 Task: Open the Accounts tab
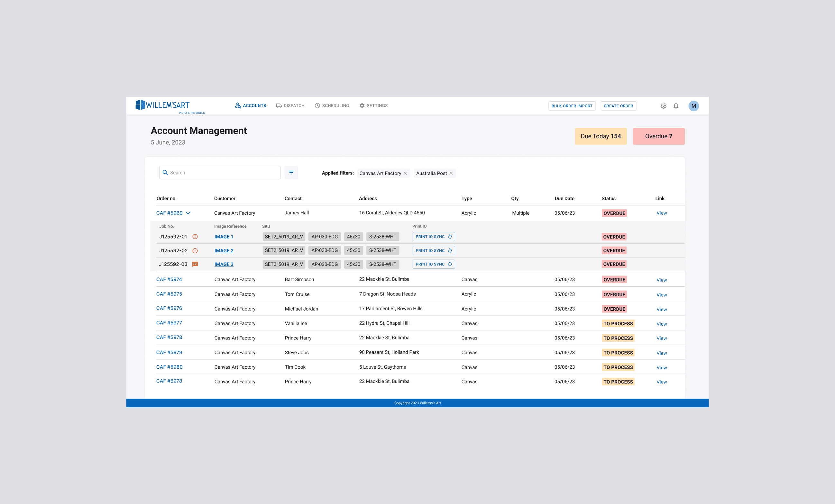(251, 106)
